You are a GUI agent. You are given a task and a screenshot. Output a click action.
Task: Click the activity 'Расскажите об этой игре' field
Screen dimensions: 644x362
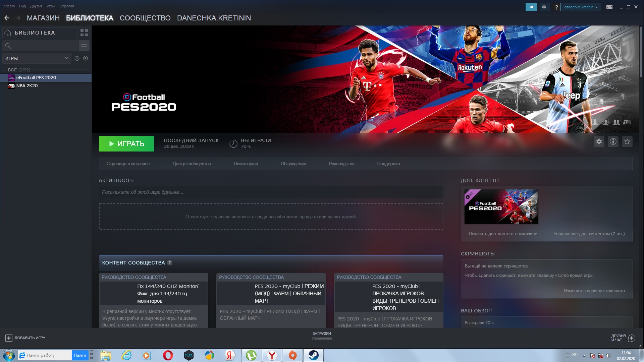click(271, 192)
